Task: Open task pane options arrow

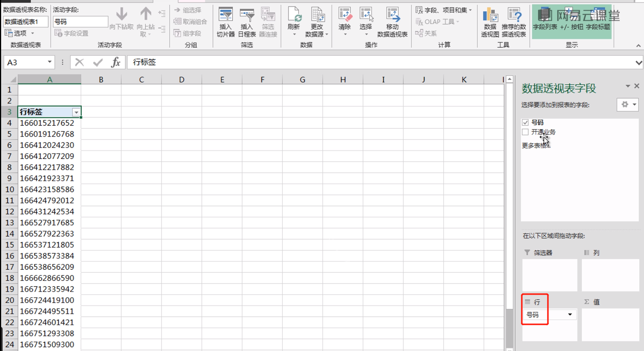Action: coord(628,86)
